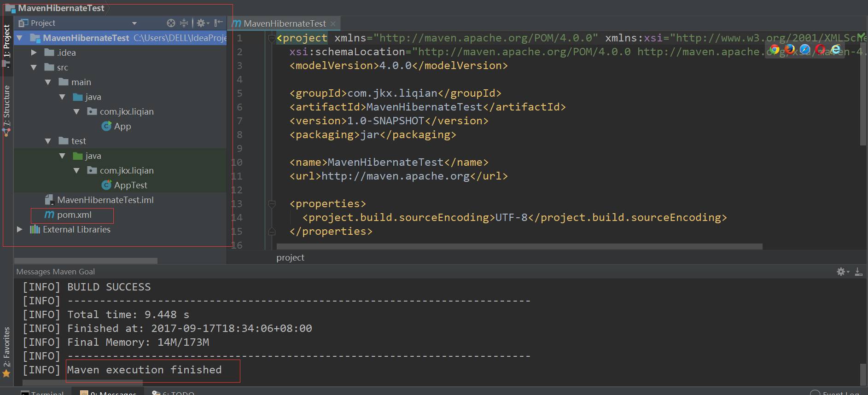This screenshot has width=868, height=395.
Task: Click the Messages panel hide icon
Action: (x=858, y=272)
